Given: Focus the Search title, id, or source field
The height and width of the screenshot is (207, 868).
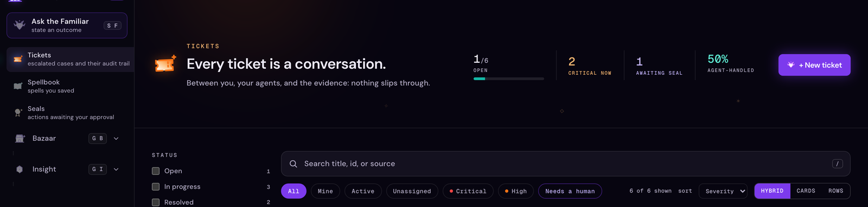Looking at the screenshot, I should (565, 164).
